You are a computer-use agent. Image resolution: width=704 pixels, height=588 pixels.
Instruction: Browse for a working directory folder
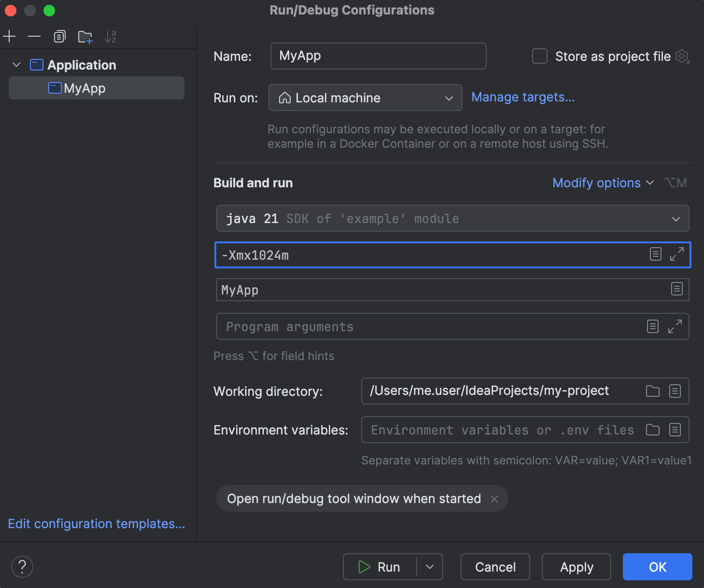tap(653, 391)
